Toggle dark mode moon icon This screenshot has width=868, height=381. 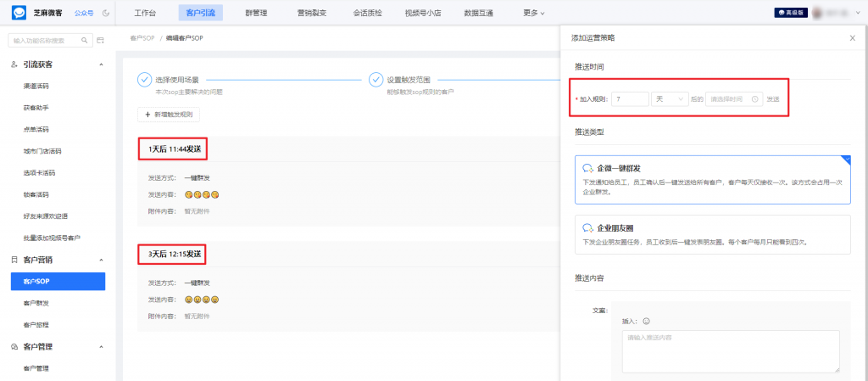tap(105, 14)
